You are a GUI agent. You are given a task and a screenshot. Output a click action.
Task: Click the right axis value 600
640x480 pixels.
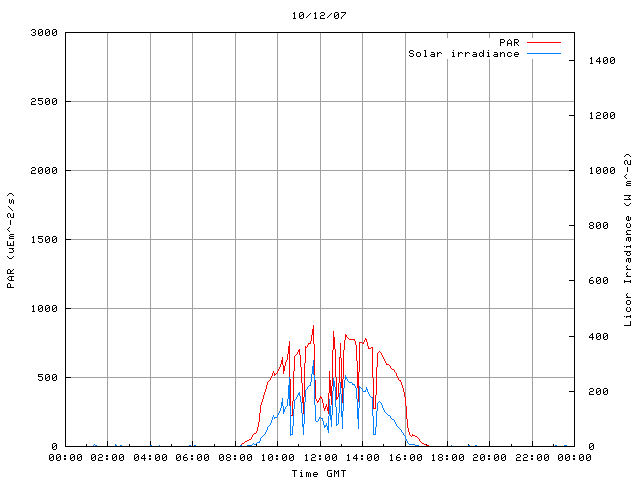tap(598, 281)
